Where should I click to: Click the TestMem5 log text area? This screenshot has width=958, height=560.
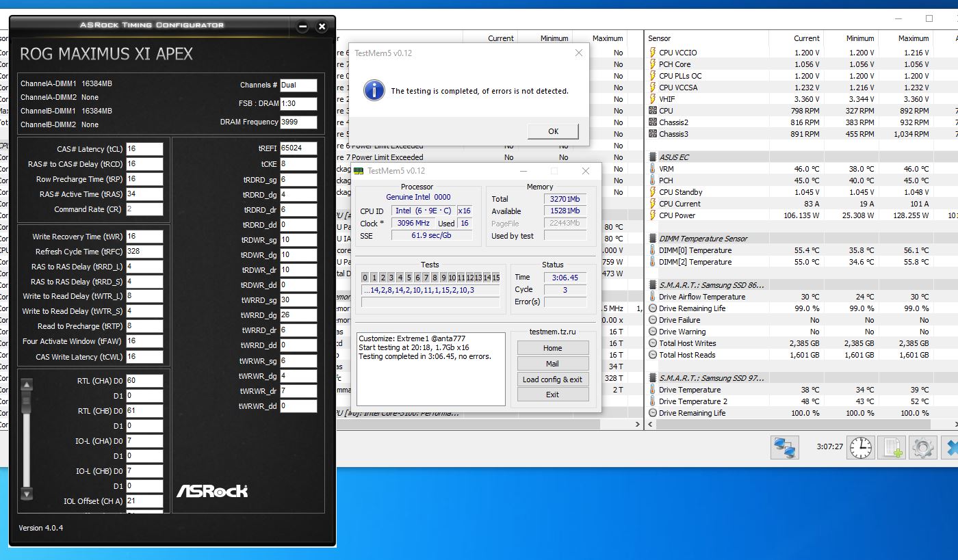(431, 371)
